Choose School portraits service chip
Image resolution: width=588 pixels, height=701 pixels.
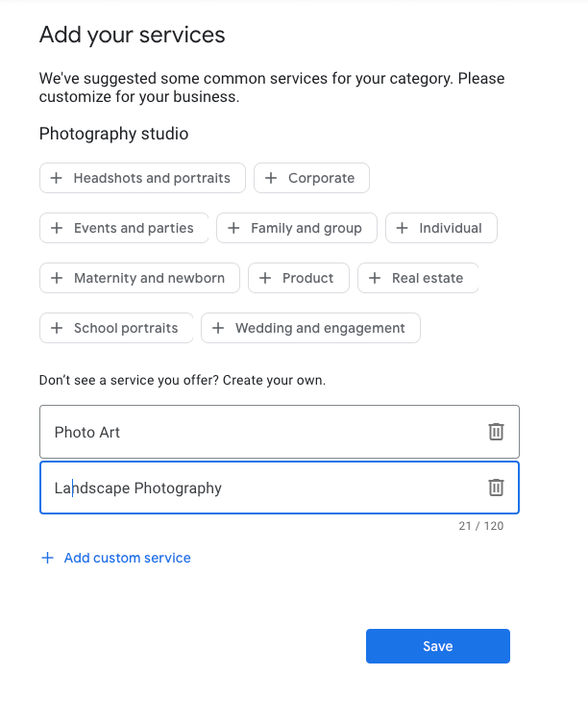(116, 328)
